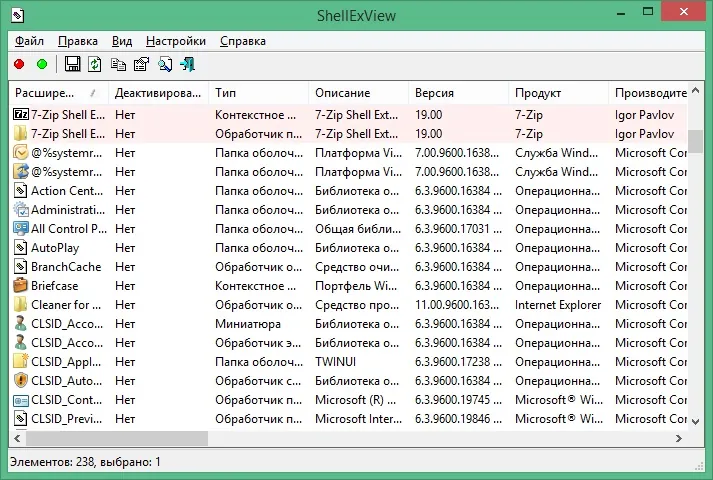Select the BranchCache row

click(348, 267)
